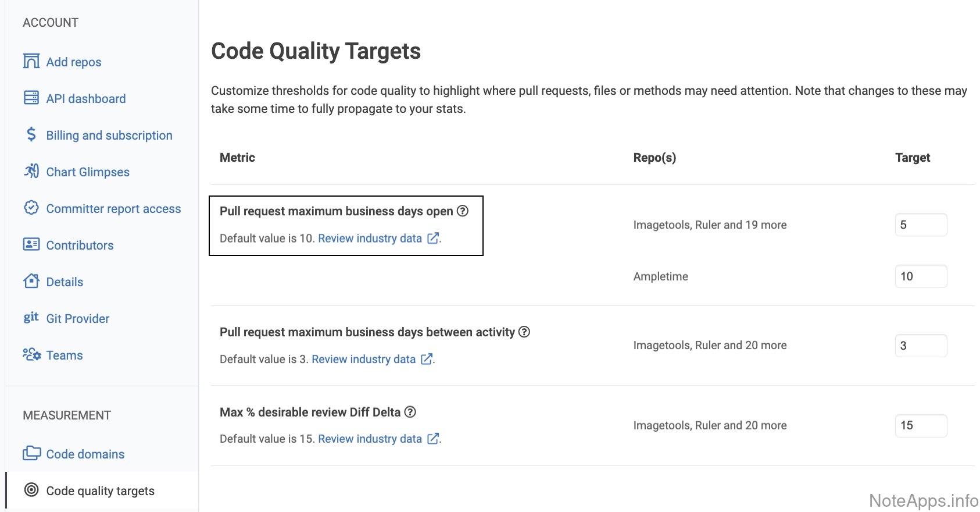The image size is (980, 512).
Task: Click the Teams gear-people icon
Action: click(31, 354)
